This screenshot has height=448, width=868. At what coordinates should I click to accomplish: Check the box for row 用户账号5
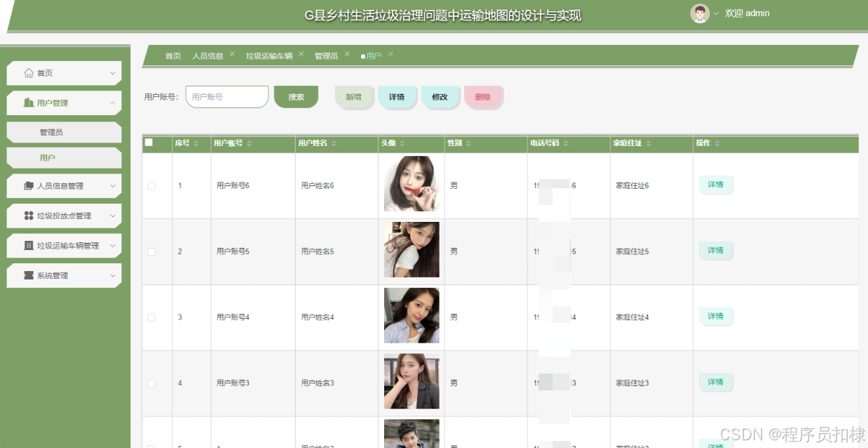coord(151,251)
